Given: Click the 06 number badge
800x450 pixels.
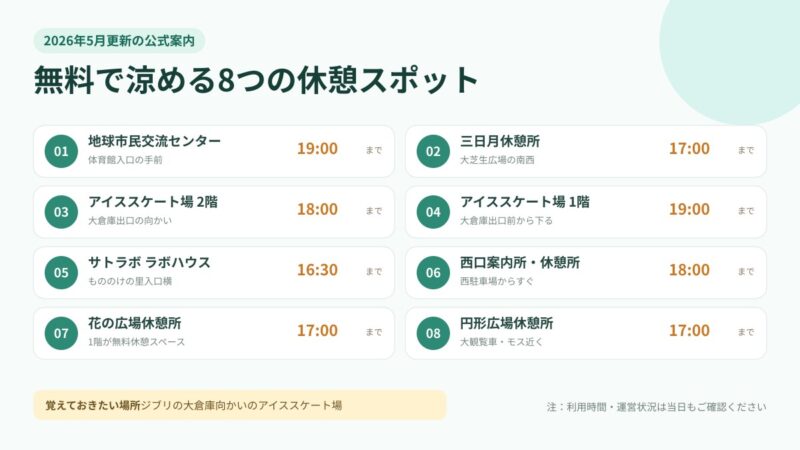Looking at the screenshot, I should point(433,272).
